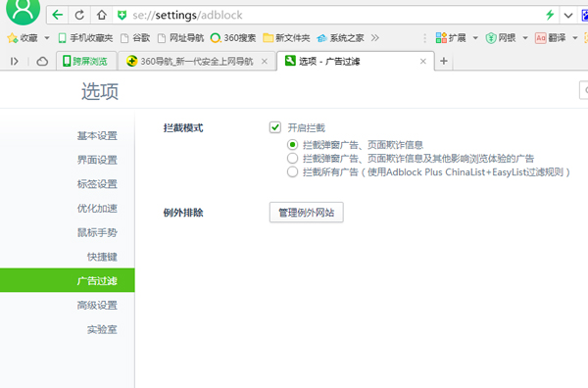The width and height of the screenshot is (588, 388).
Task: Open 高级设置 in sidebar
Action: (x=97, y=305)
